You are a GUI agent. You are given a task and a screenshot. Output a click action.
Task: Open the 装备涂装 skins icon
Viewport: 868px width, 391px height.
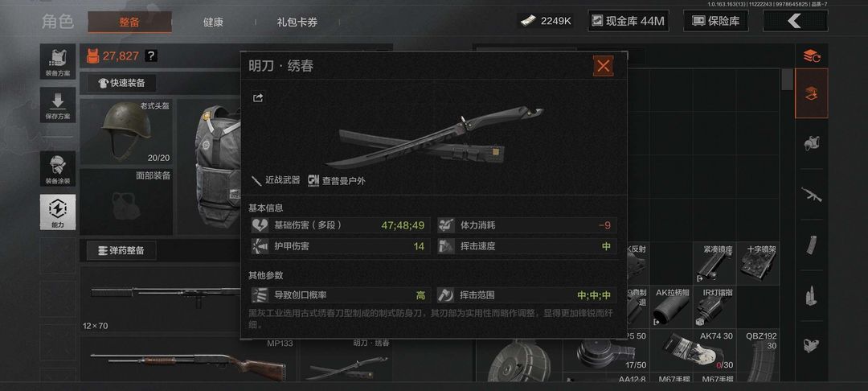[x=58, y=168]
